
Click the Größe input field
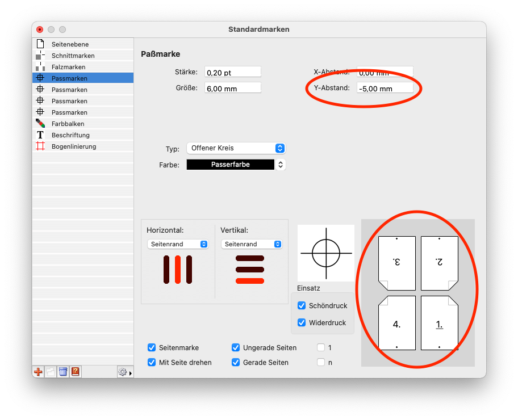pos(233,88)
